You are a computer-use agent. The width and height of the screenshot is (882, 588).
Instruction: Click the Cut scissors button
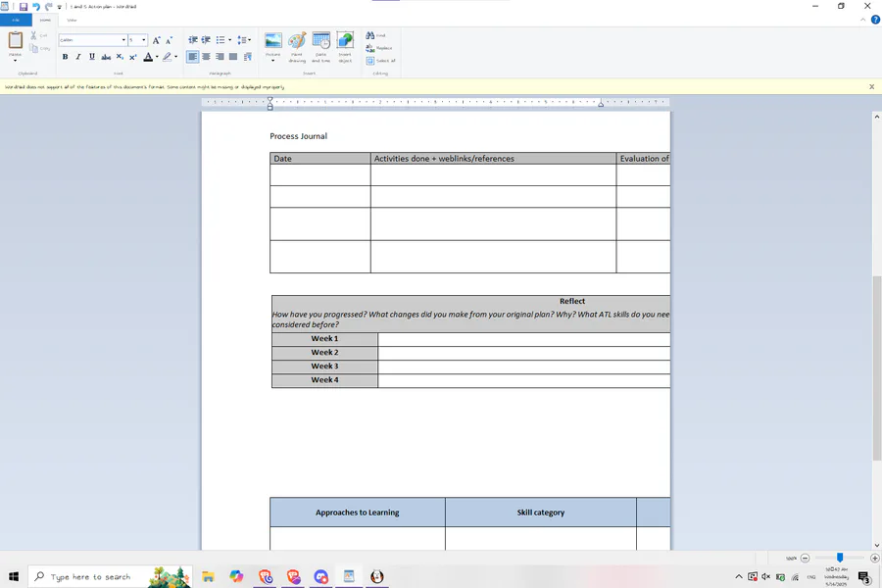pyautogui.click(x=37, y=35)
